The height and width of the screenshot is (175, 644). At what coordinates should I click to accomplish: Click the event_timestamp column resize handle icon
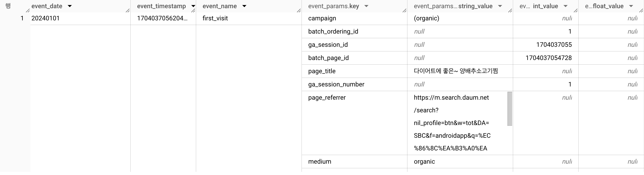pos(193,11)
